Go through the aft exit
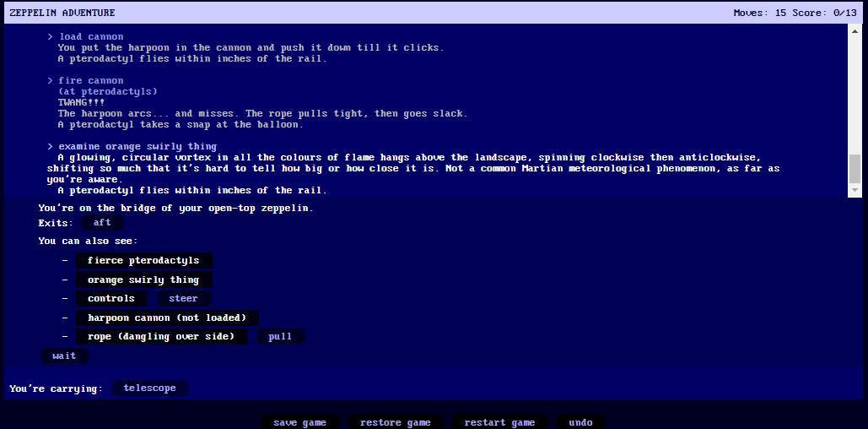Screen dimensions: 868x429 102,222
